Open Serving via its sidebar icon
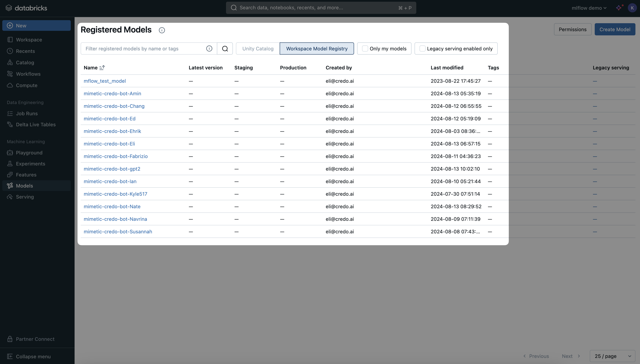Viewport: 640px width, 364px height. [10, 197]
